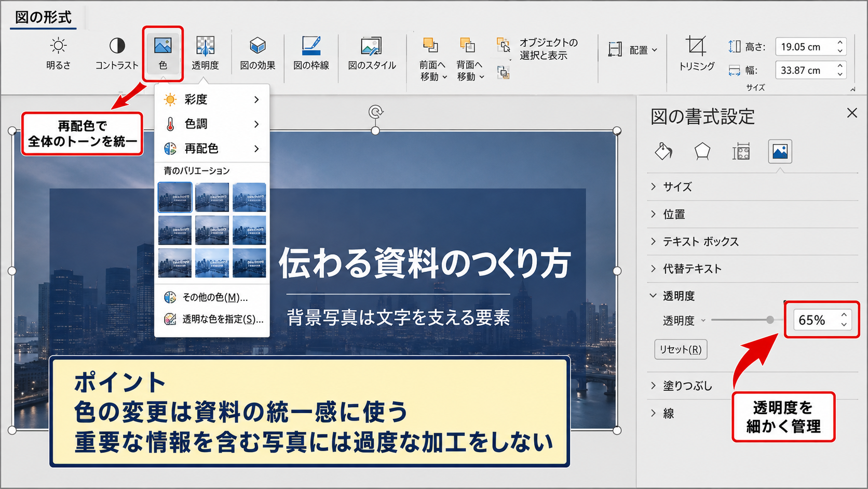Screen dimensions: 868x489
Task: Open the 透明度 transparency ribbon tool
Action: (205, 54)
